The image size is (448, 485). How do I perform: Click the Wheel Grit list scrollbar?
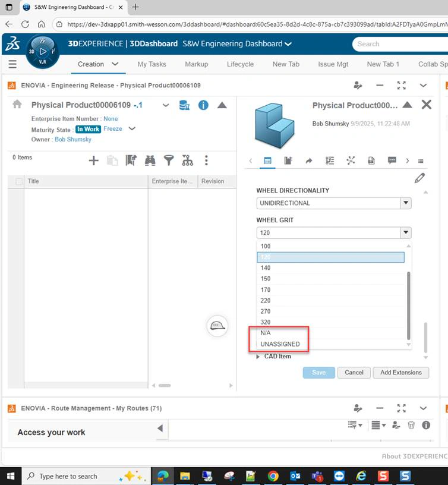tap(408, 306)
